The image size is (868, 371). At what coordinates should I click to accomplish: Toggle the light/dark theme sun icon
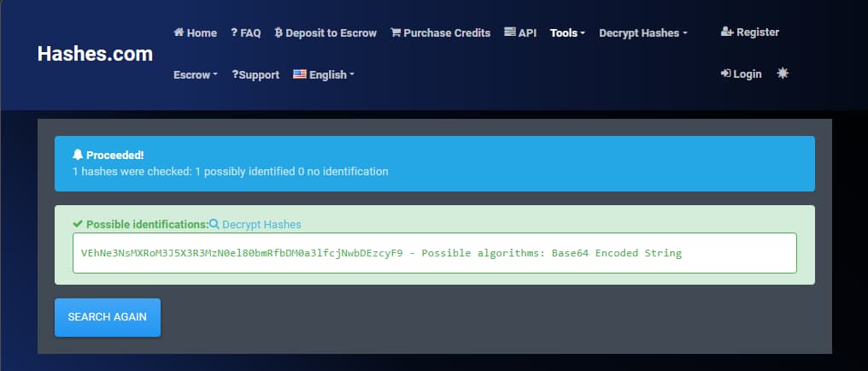click(x=783, y=74)
